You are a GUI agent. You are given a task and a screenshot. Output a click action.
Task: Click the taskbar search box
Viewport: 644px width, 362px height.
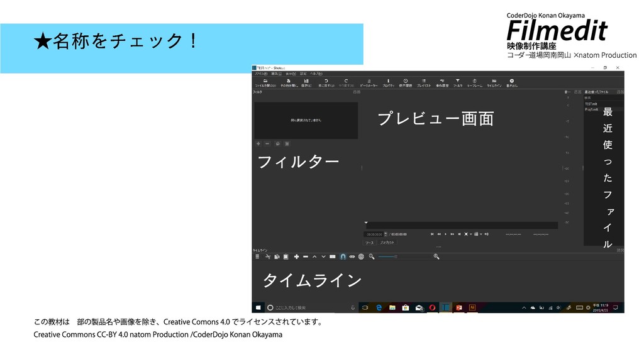tap(311, 307)
